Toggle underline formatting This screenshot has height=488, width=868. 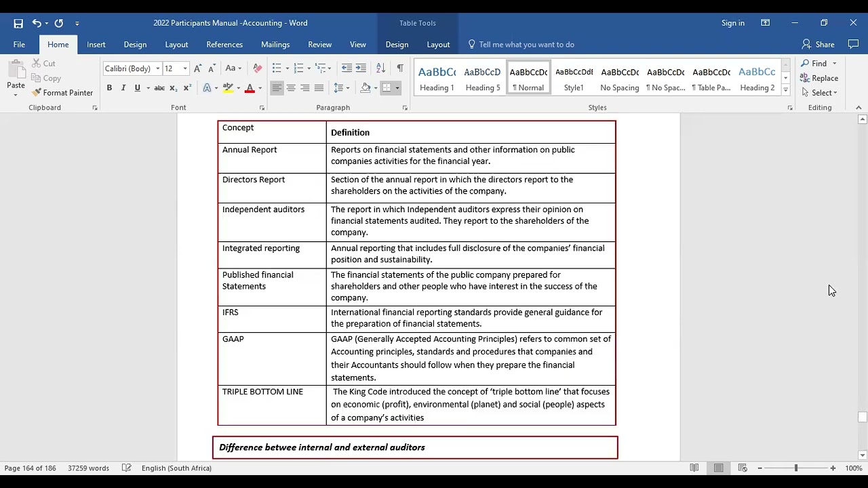(x=138, y=88)
